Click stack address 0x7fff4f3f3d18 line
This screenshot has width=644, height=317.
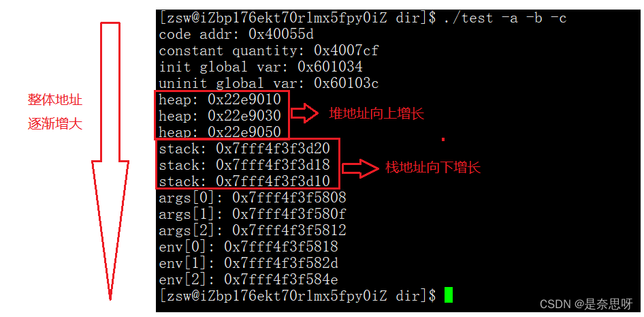pos(245,165)
